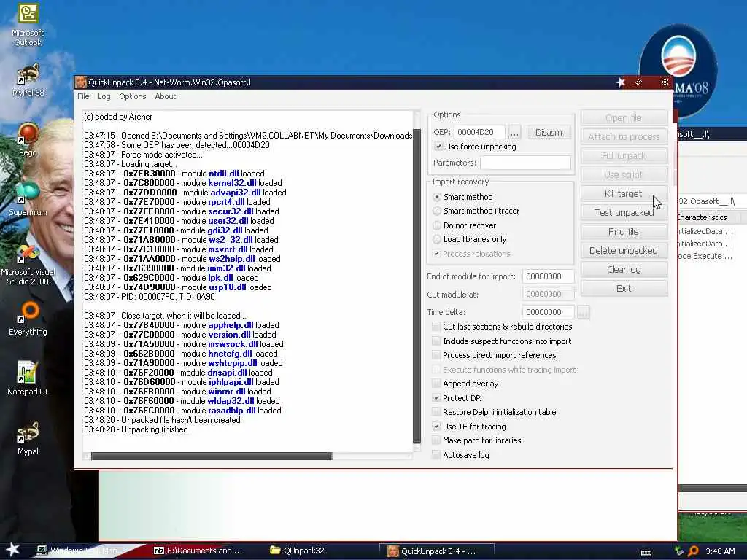Image resolution: width=747 pixels, height=560 pixels.
Task: Select the Mypal desktop shortcut at bottom
Action: pos(28,438)
